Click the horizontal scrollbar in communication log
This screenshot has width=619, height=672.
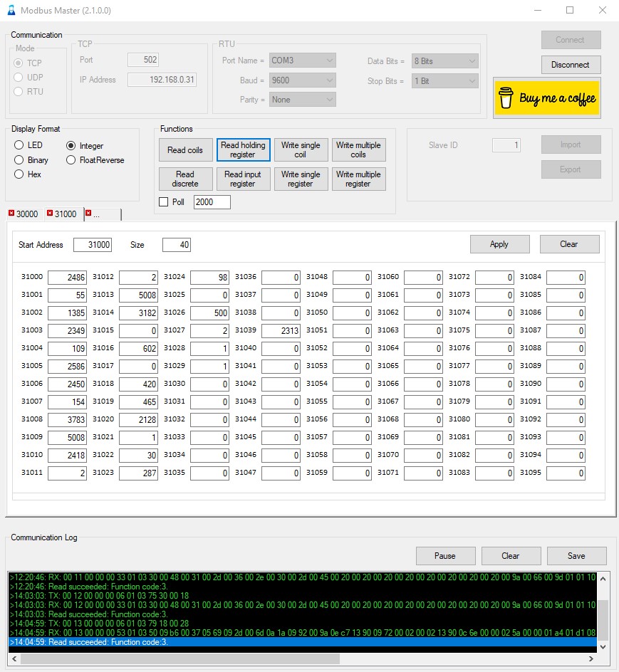click(178, 658)
